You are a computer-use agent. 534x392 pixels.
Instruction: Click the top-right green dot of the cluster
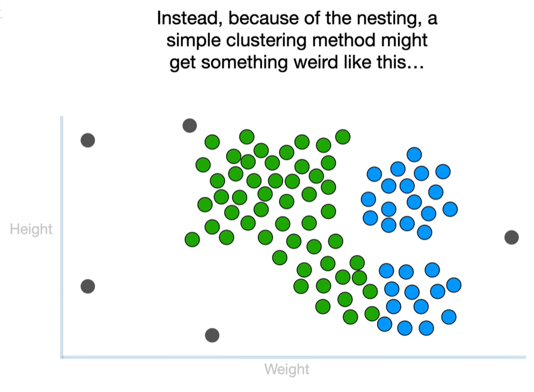click(x=343, y=137)
